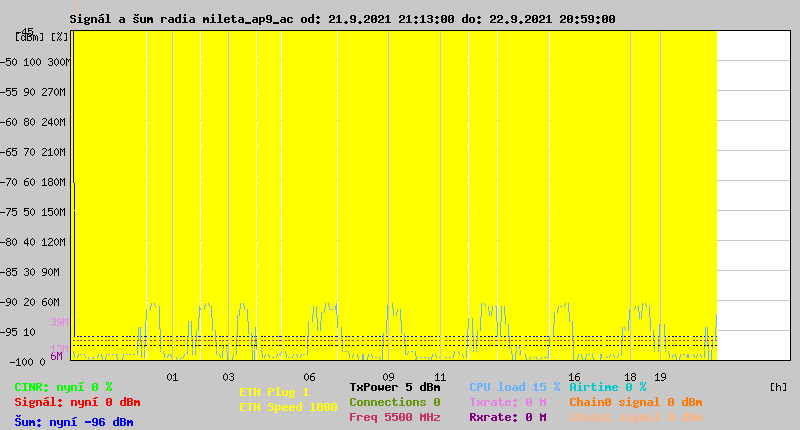Click the Freq 5500 MHz label
This screenshot has width=800, height=430.
394,417
